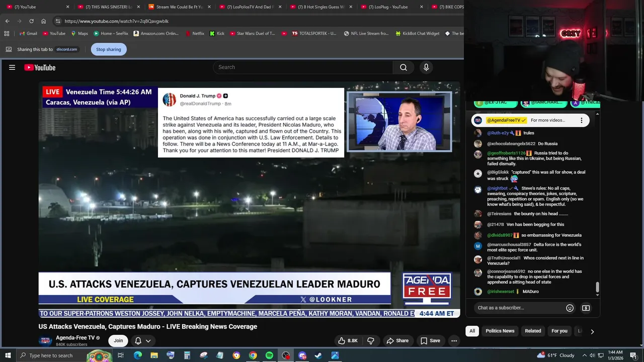Image resolution: width=644 pixels, height=362 pixels.
Task: Open the Netflix bookmark
Action: point(195,33)
